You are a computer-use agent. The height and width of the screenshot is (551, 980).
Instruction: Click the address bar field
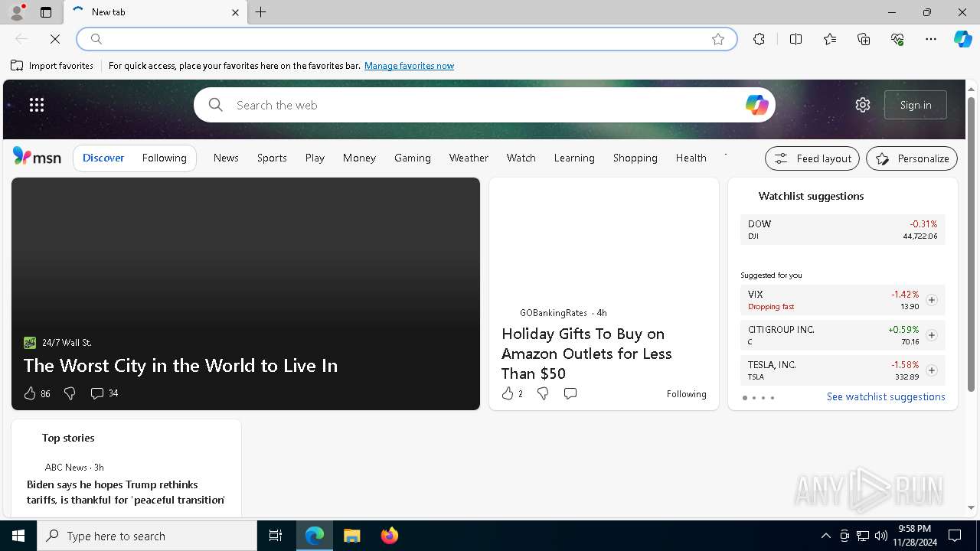pyautogui.click(x=407, y=39)
